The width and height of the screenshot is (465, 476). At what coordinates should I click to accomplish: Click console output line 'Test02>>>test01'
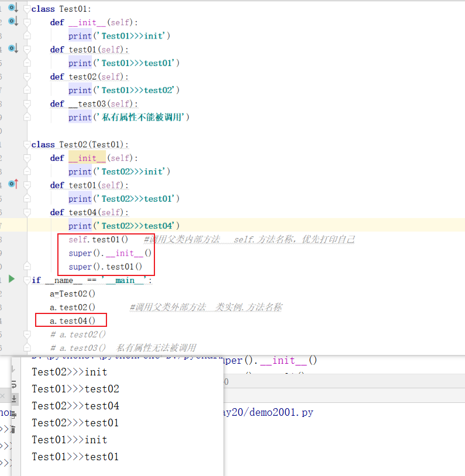pyautogui.click(x=75, y=423)
